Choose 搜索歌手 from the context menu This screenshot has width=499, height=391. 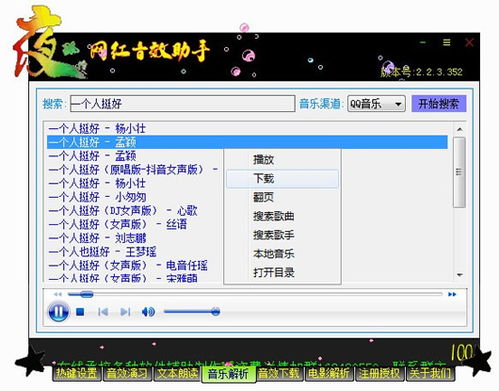coord(282,235)
